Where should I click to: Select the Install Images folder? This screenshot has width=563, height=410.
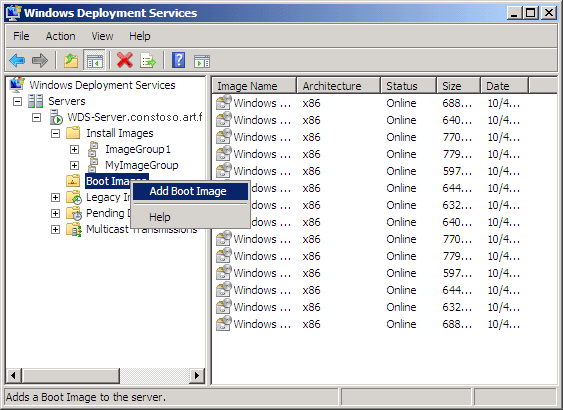tap(120, 134)
